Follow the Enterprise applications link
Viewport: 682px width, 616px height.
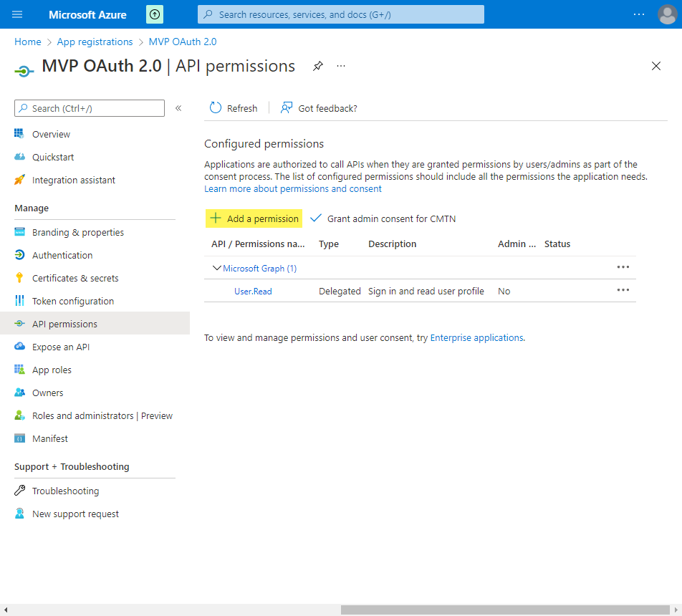pos(476,337)
